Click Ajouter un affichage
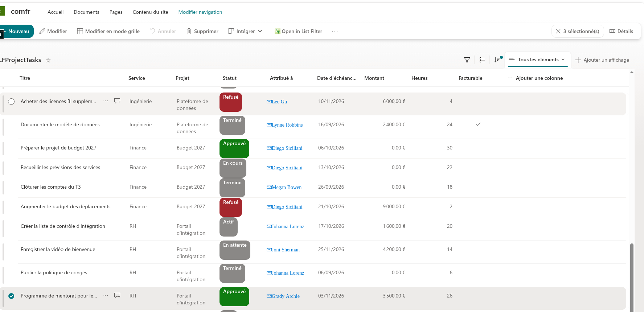Viewport: 644px width, 312px height. click(x=602, y=60)
